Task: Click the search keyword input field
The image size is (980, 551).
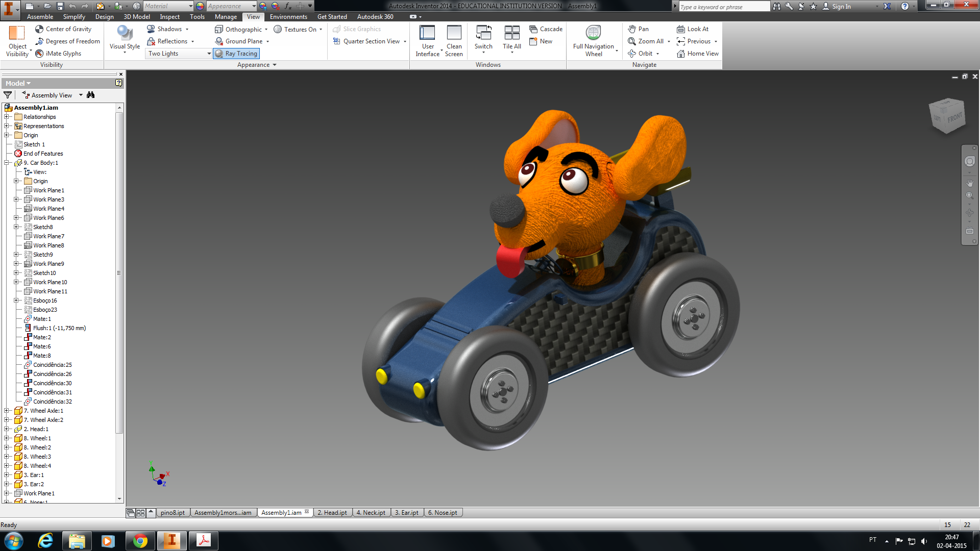Action: 724,7
